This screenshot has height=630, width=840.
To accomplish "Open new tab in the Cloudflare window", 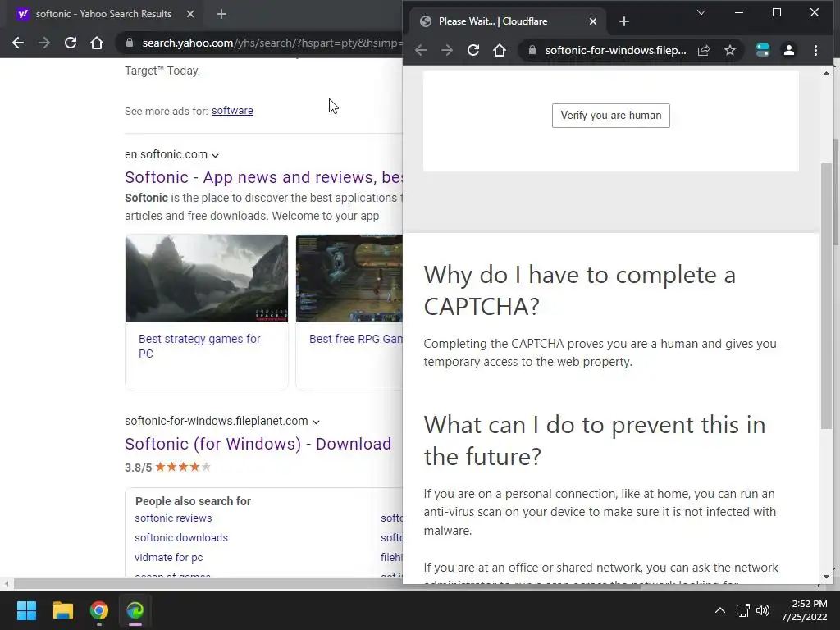I will (623, 21).
